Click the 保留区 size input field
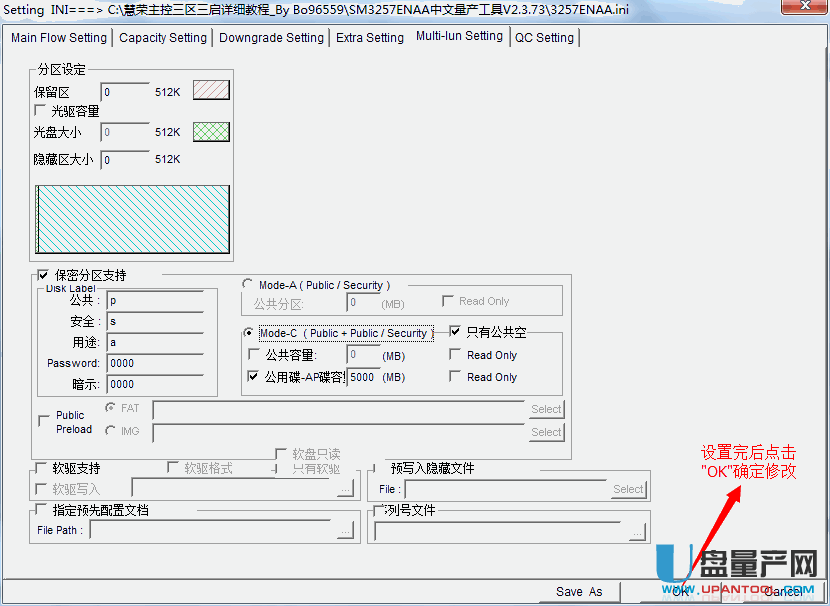This screenshot has height=606, width=830. (125, 92)
